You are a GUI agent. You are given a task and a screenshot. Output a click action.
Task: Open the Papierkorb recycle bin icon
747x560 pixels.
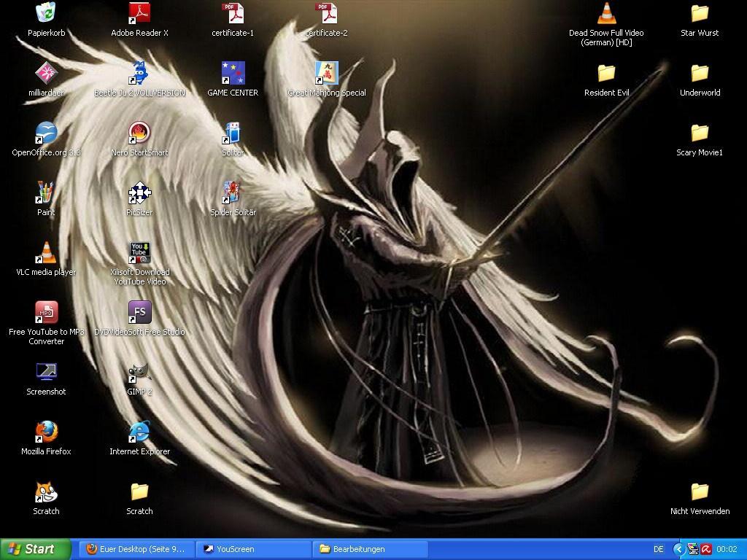click(46, 13)
